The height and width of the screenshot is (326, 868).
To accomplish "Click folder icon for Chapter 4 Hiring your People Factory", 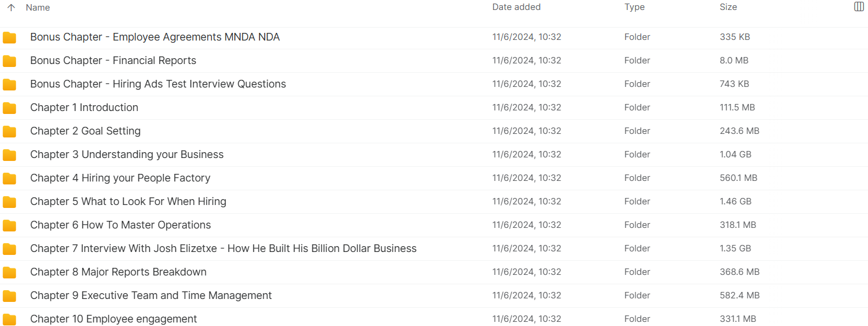I will [9, 179].
